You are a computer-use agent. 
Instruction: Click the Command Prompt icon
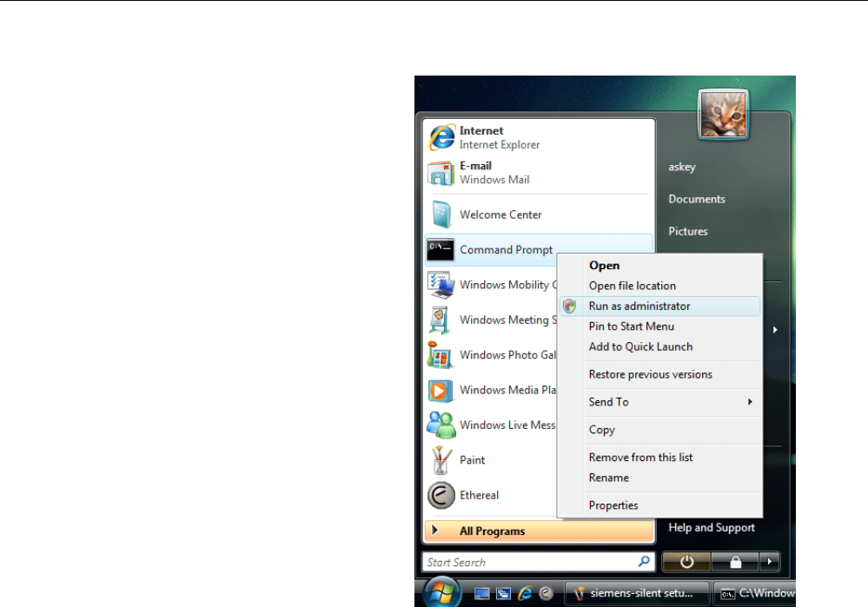[441, 250]
